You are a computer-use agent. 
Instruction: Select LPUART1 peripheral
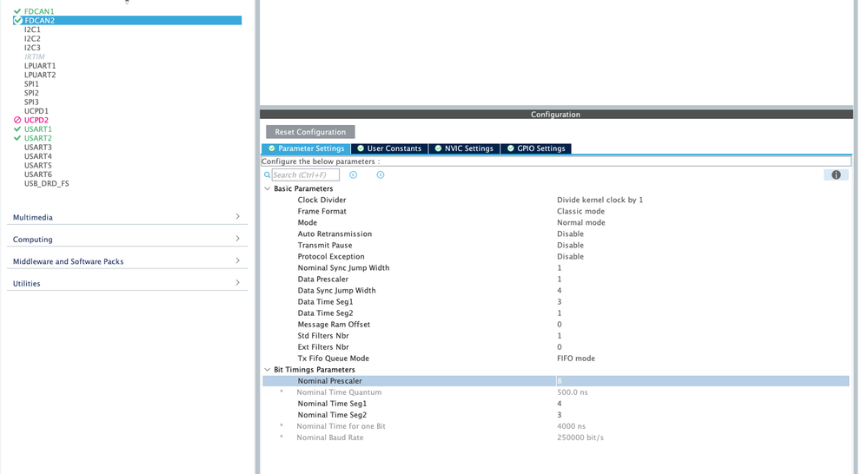40,66
